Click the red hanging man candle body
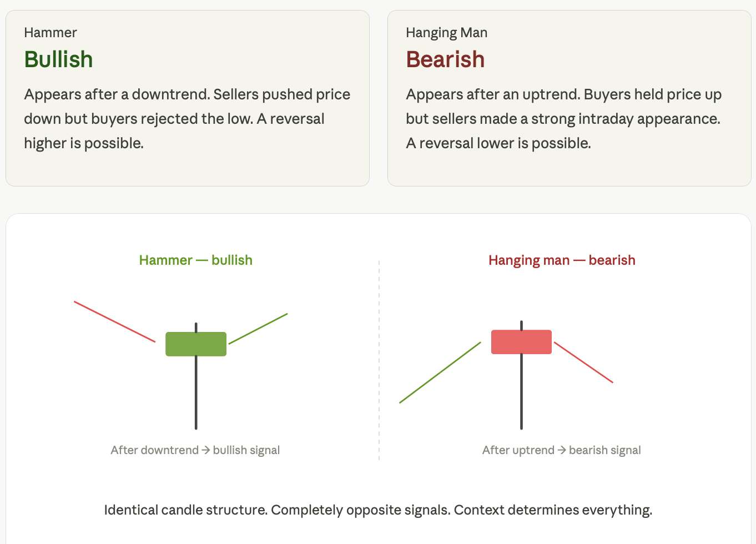Viewport: 756px width, 544px height. pyautogui.click(x=521, y=342)
